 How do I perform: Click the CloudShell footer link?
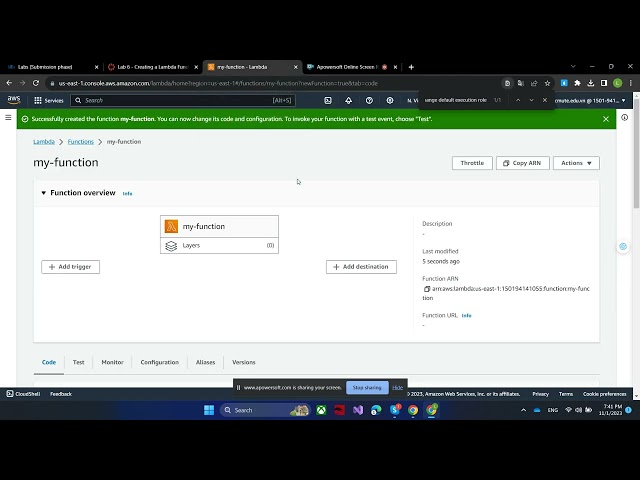pyautogui.click(x=23, y=394)
